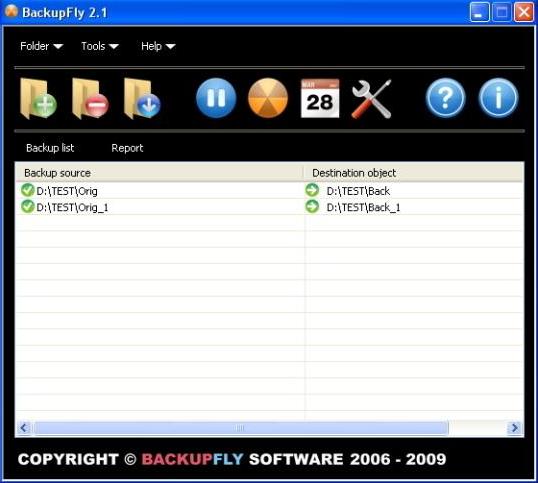Select the D:\TEST\Orig source row
Screen dimensions: 538x483
[67, 191]
